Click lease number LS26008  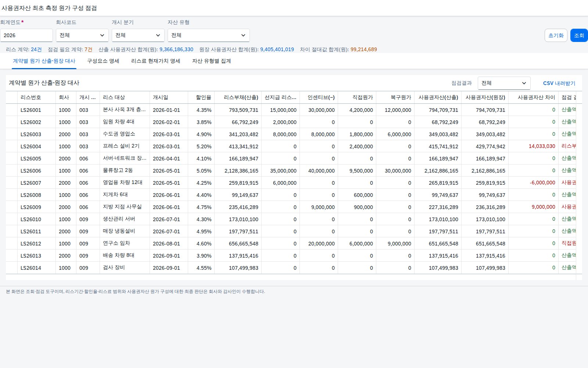pos(31,195)
